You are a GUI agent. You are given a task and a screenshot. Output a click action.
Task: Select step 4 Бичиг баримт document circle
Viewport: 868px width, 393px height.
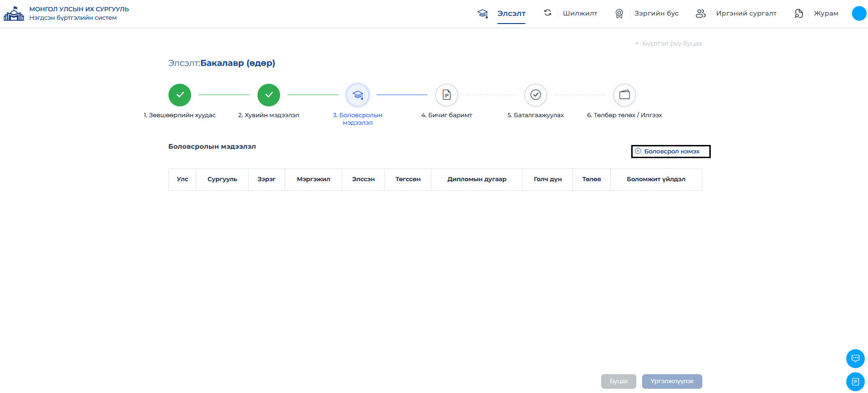(x=447, y=95)
